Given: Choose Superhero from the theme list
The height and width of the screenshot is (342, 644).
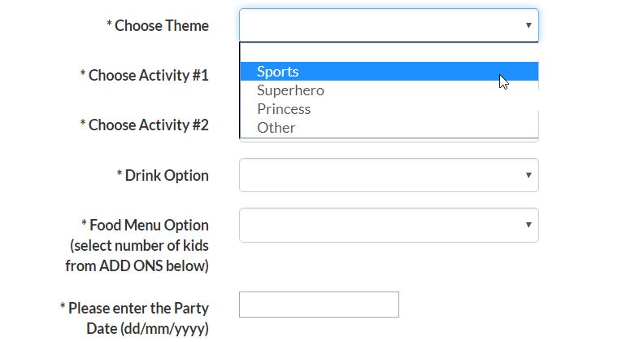Looking at the screenshot, I should coord(389,90).
